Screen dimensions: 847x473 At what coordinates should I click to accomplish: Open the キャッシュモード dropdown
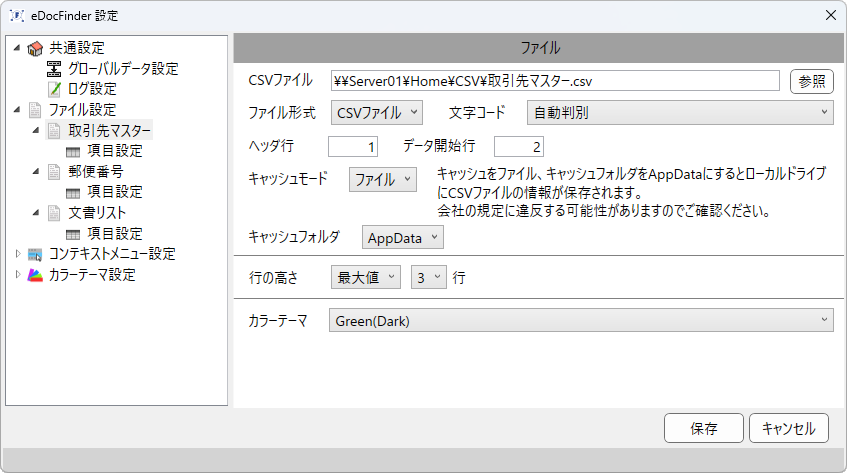pos(383,179)
